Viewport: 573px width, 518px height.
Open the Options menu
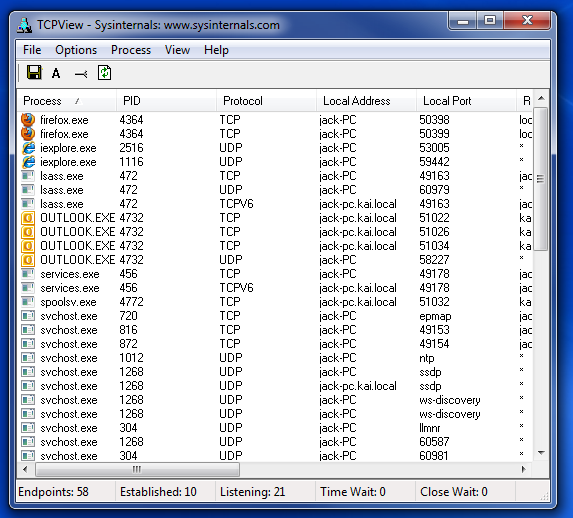pos(76,50)
